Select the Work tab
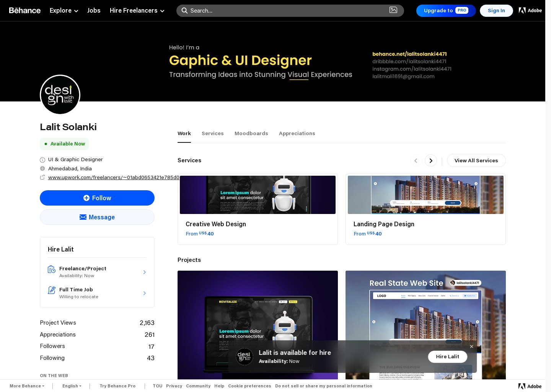 point(184,133)
